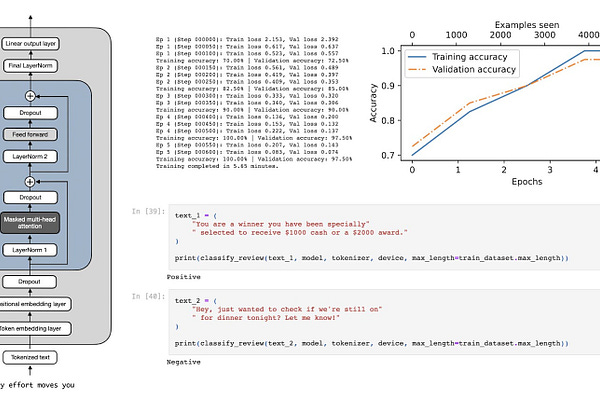
Task: Click the Masked multi-head attention block
Action: pos(30,223)
